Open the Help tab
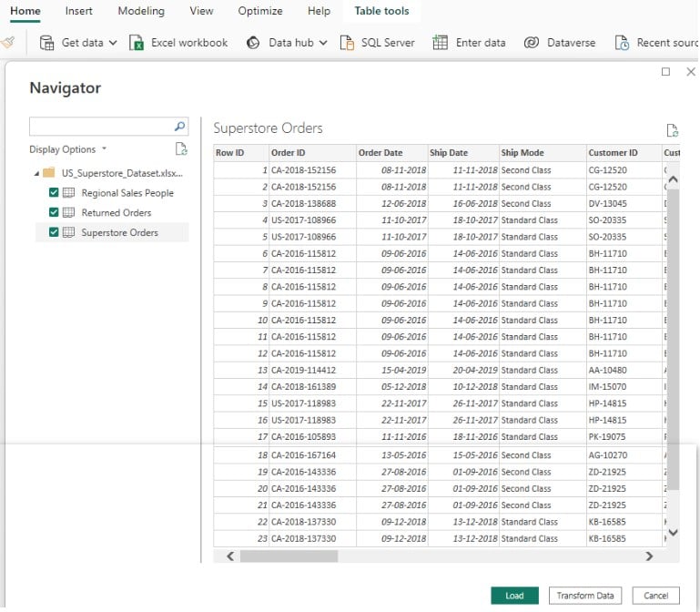This screenshot has height=612, width=700. [319, 11]
